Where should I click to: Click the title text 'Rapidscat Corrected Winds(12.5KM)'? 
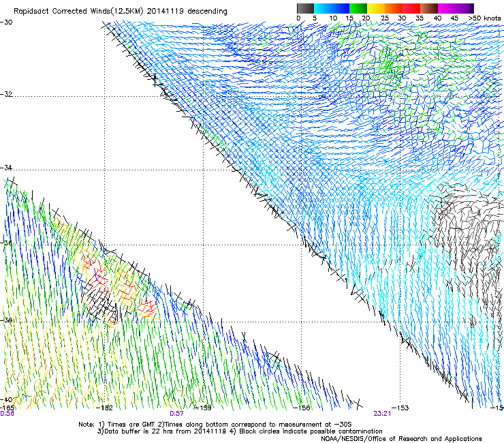[x=78, y=12]
